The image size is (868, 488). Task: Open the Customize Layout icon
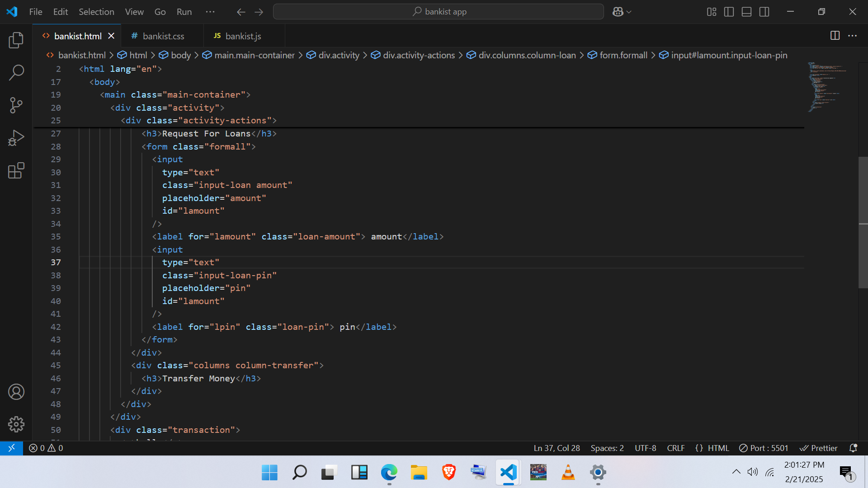pos(712,12)
